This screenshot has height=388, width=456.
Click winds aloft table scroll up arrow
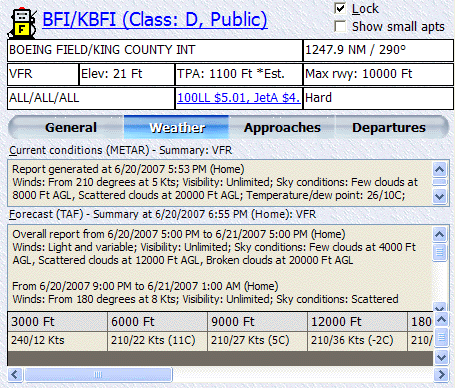441,319
